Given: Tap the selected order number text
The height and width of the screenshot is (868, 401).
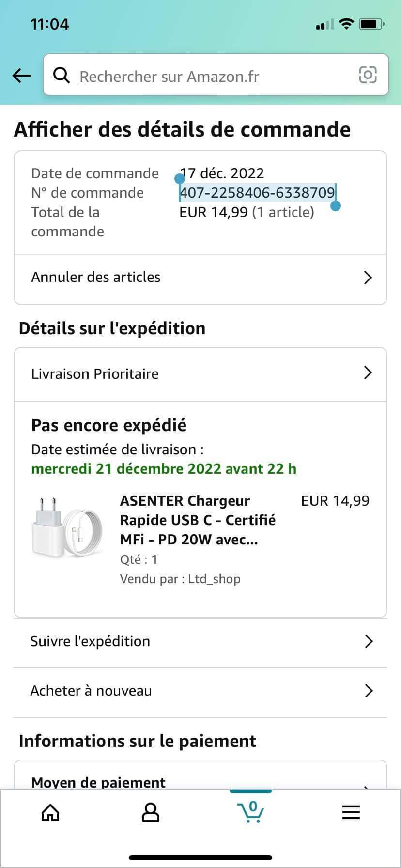Looking at the screenshot, I should point(257,193).
